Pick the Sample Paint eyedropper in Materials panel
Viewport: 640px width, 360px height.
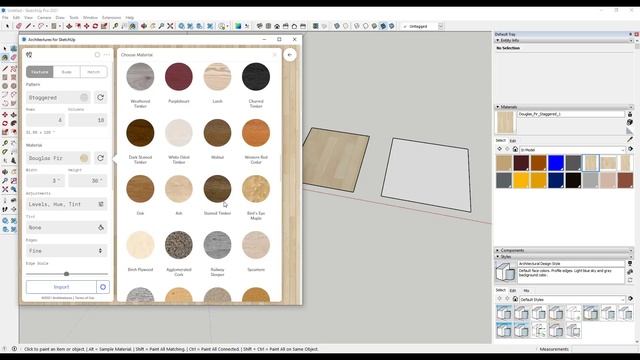coord(630,140)
